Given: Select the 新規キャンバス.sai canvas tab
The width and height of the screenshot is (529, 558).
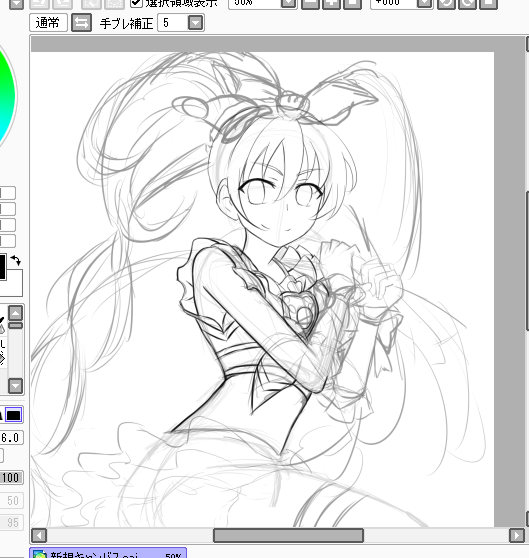Looking at the screenshot, I should (108, 553).
